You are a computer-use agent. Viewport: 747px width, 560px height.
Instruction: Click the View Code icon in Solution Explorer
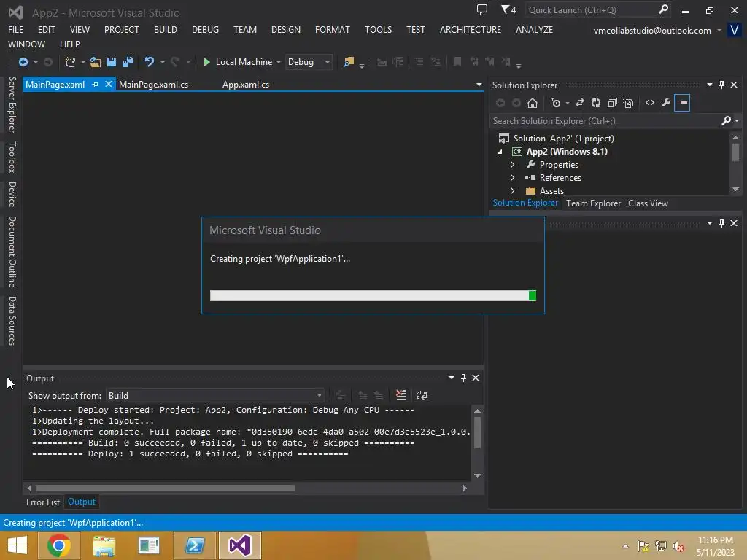click(x=650, y=103)
